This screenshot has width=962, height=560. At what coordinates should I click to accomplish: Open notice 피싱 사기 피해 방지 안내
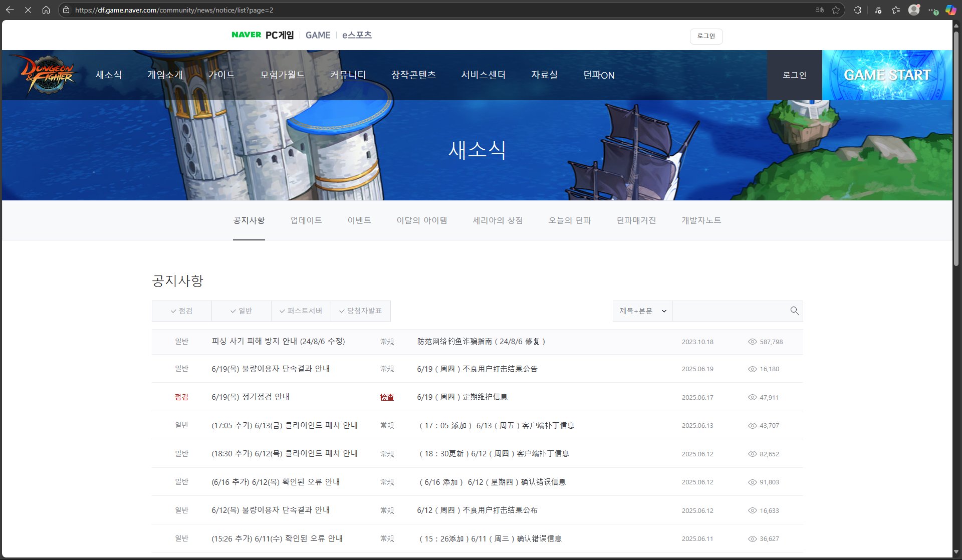click(x=278, y=341)
